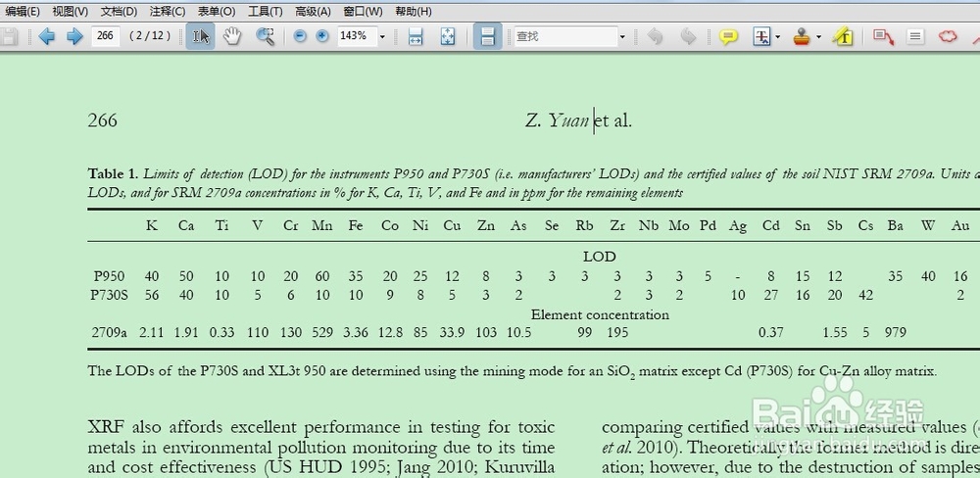This screenshot has width=980, height=478.
Task: Click the zoom in plus button
Action: 321,36
